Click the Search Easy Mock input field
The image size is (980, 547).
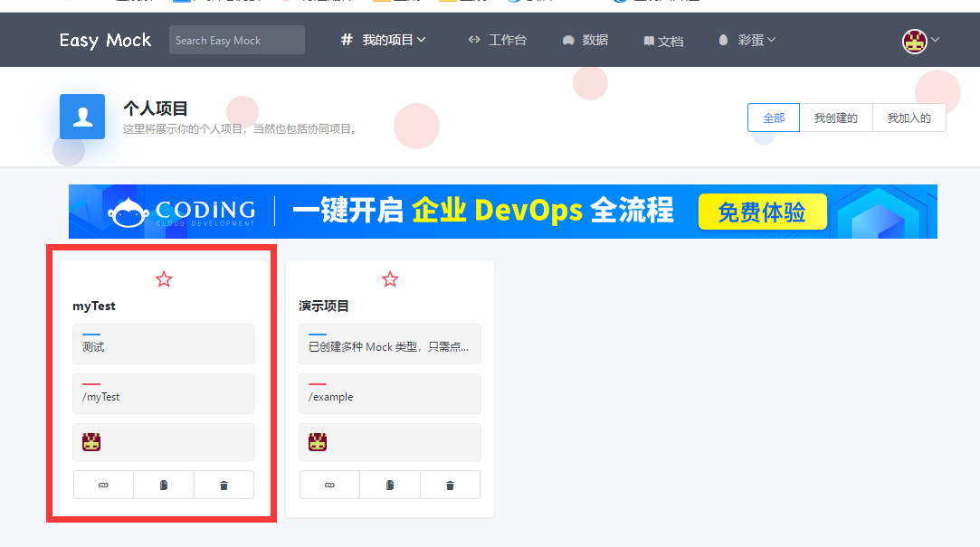[x=236, y=40]
